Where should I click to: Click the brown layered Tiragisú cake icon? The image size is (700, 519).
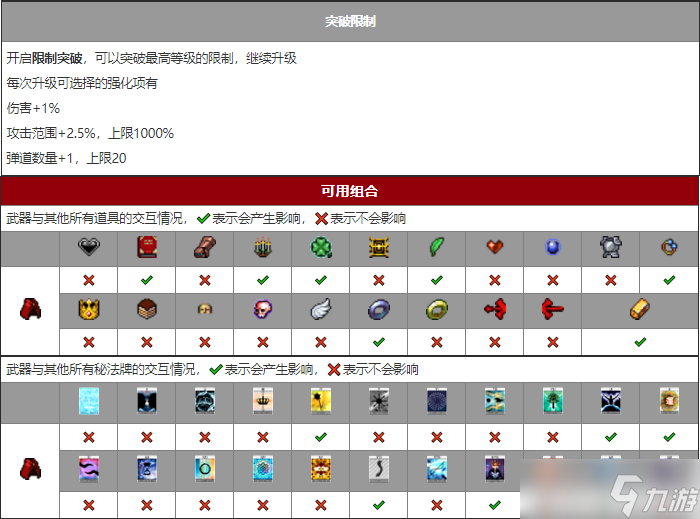point(147,309)
